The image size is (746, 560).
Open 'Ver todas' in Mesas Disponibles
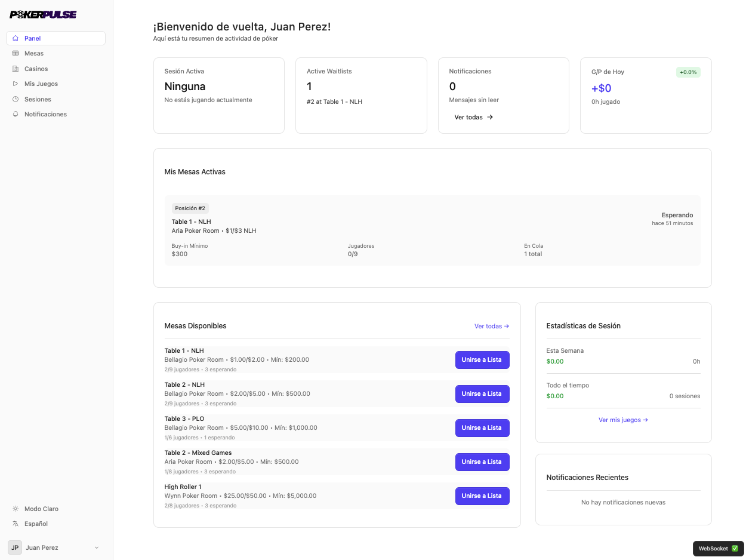(491, 326)
